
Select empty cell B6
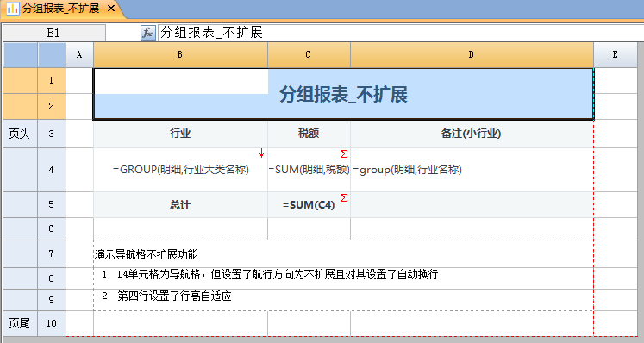(180, 228)
